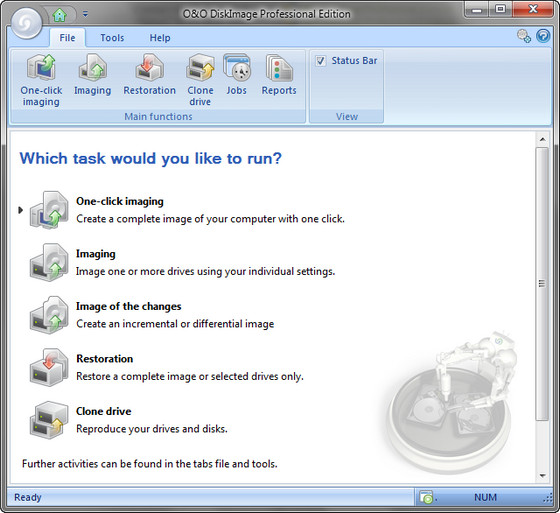Screen dimensions: 560x513
Task: Open the Imaging ribbon icon
Action: point(92,75)
